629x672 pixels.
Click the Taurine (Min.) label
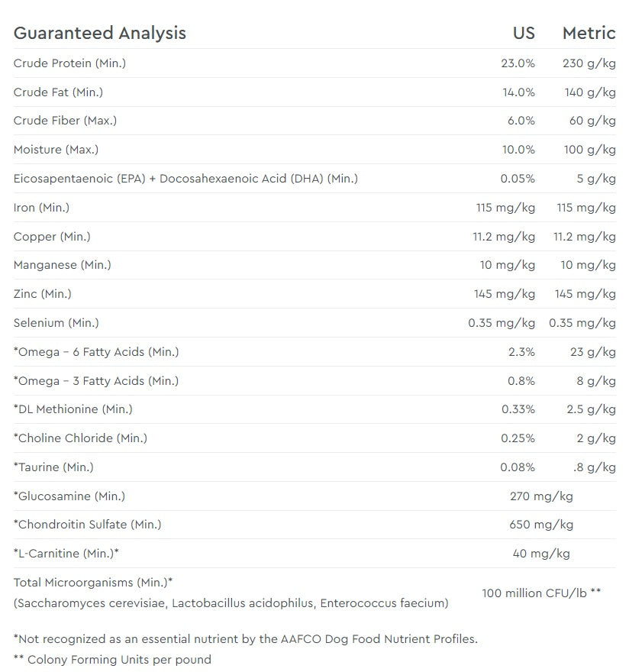point(53,467)
